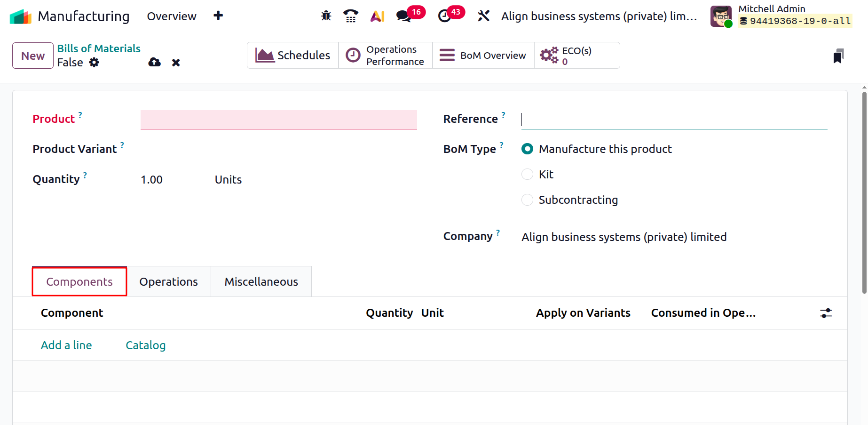
Task: Open Operations Performance smart button
Action: point(386,55)
